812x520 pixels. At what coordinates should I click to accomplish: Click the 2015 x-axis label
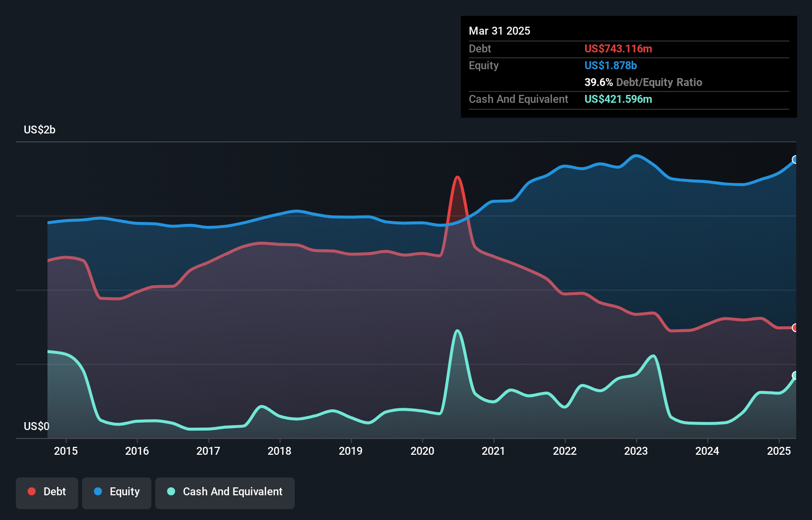(x=66, y=451)
